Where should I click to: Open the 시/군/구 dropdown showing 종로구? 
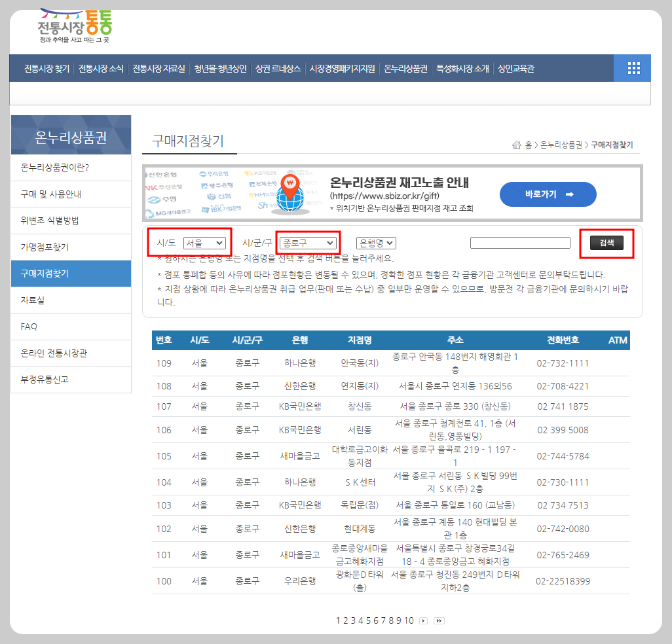coord(308,242)
